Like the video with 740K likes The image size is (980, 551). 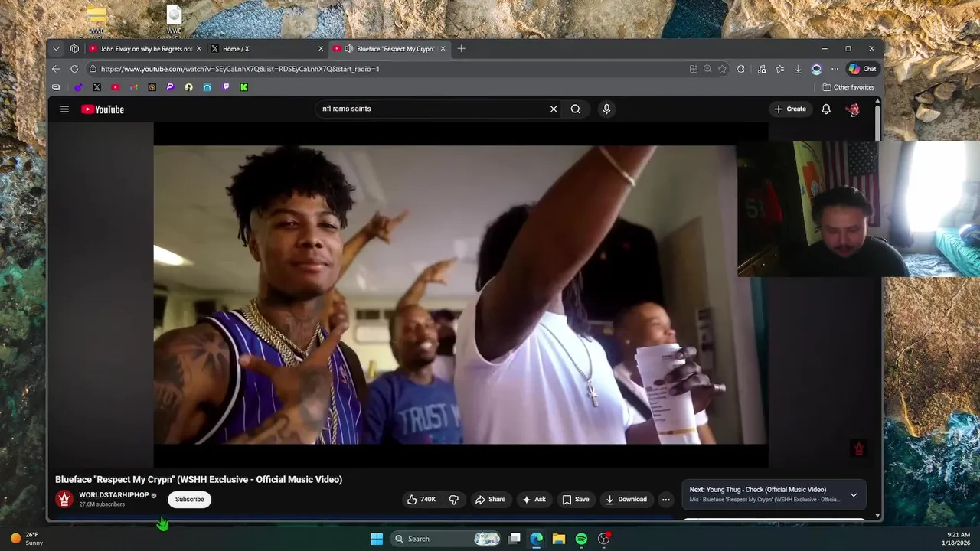pos(421,499)
